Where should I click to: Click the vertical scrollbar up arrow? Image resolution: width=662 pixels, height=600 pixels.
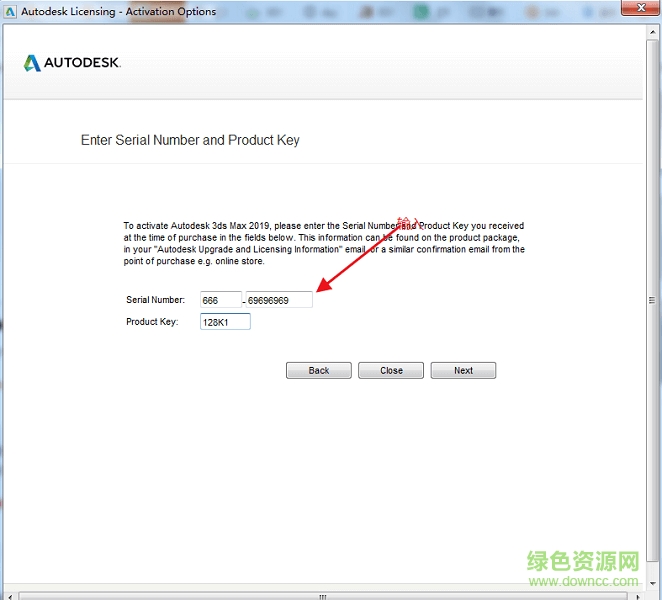click(652, 32)
